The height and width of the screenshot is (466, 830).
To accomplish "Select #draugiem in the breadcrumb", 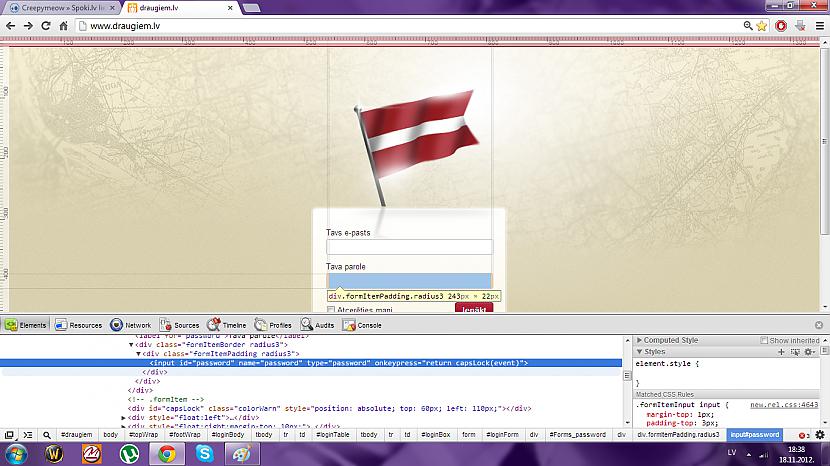I will (76, 435).
